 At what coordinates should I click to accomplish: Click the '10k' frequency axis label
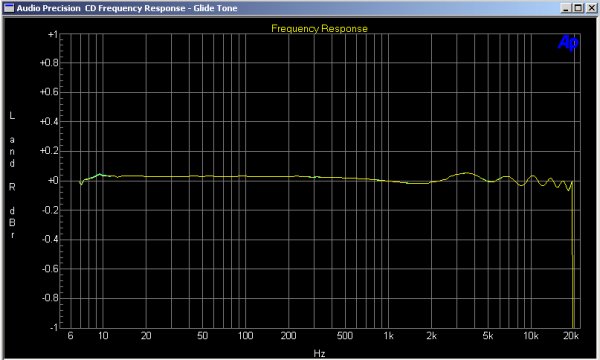[531, 336]
